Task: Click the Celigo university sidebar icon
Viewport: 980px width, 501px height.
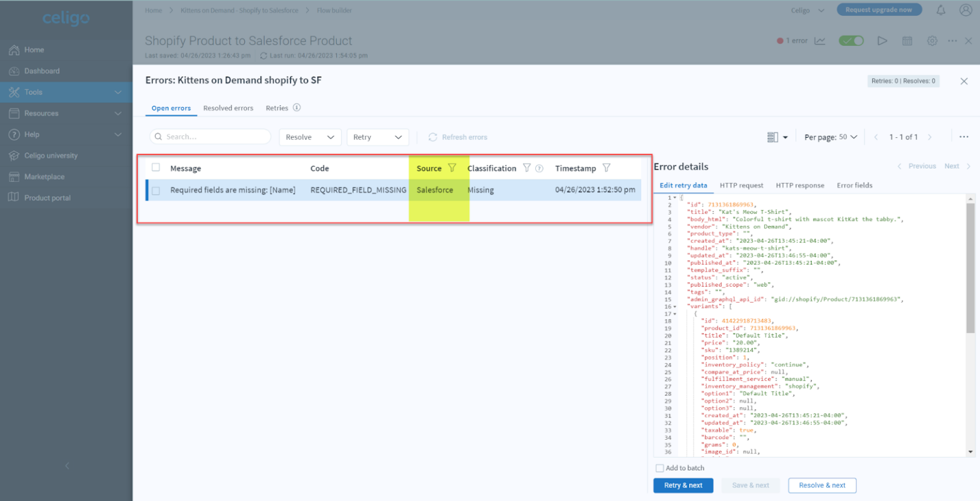Action: [14, 155]
